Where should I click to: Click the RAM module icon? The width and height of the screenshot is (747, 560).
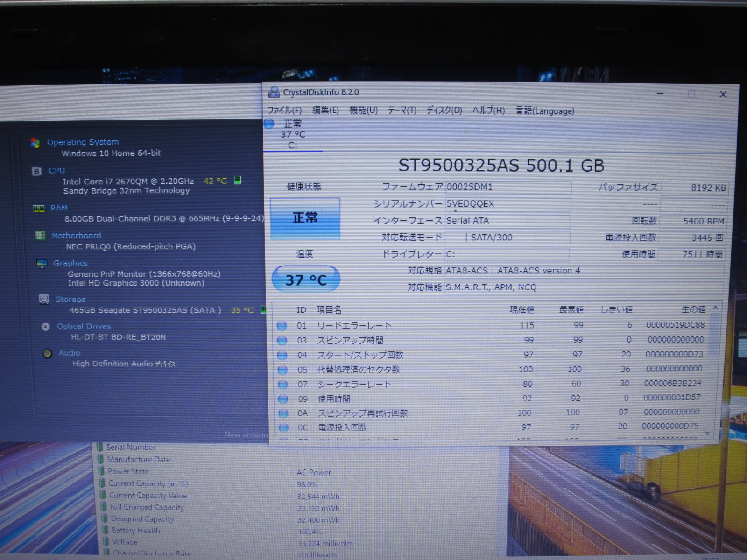[39, 208]
